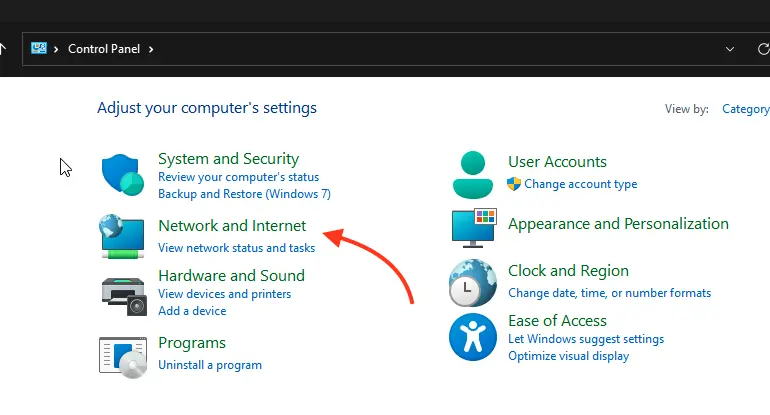Click the Appearance and Personalization monitor icon

pos(474,227)
